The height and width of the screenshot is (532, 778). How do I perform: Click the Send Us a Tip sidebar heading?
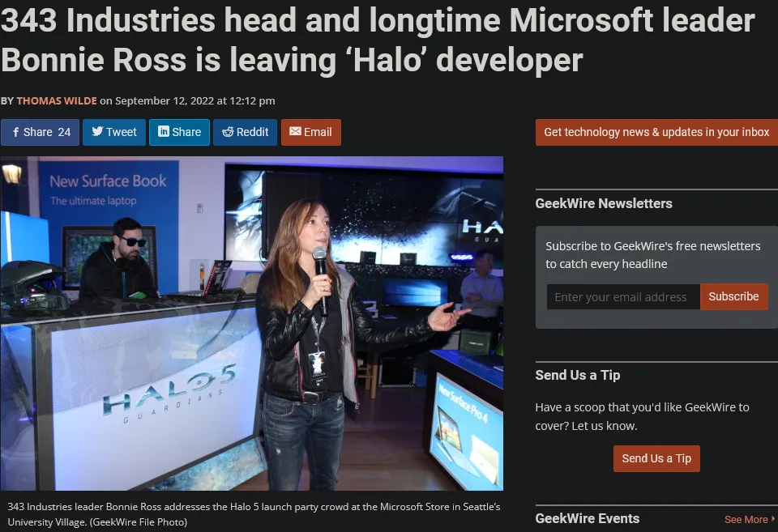pyautogui.click(x=577, y=375)
